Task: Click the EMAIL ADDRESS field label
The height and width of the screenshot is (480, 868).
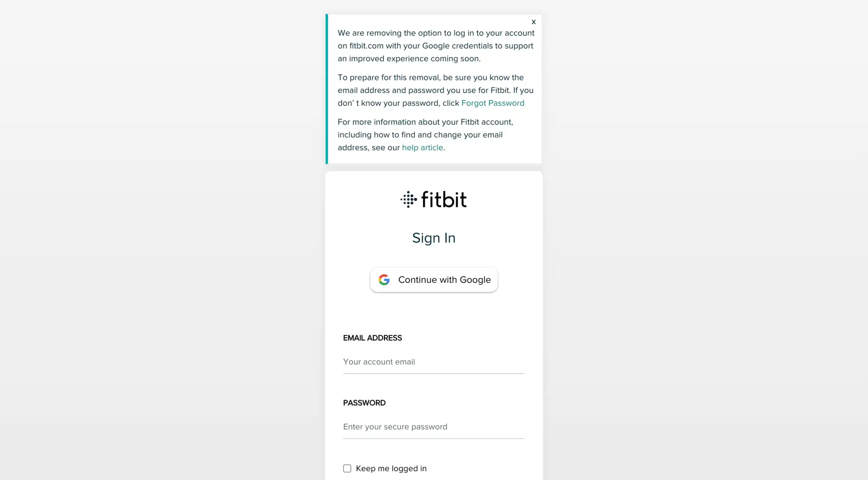Action: coord(372,338)
